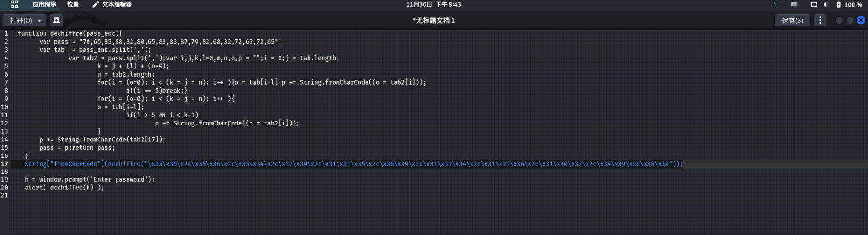Click the 保存(S) save button
The image size is (868, 235).
[793, 20]
